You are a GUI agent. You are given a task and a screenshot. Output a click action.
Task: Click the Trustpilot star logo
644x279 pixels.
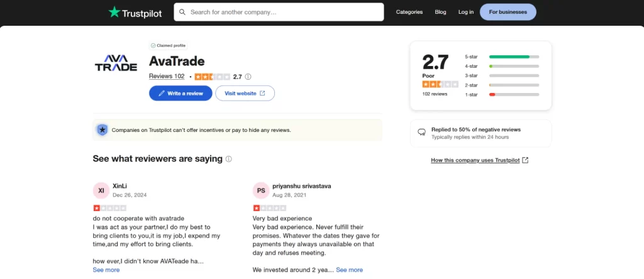tap(114, 12)
